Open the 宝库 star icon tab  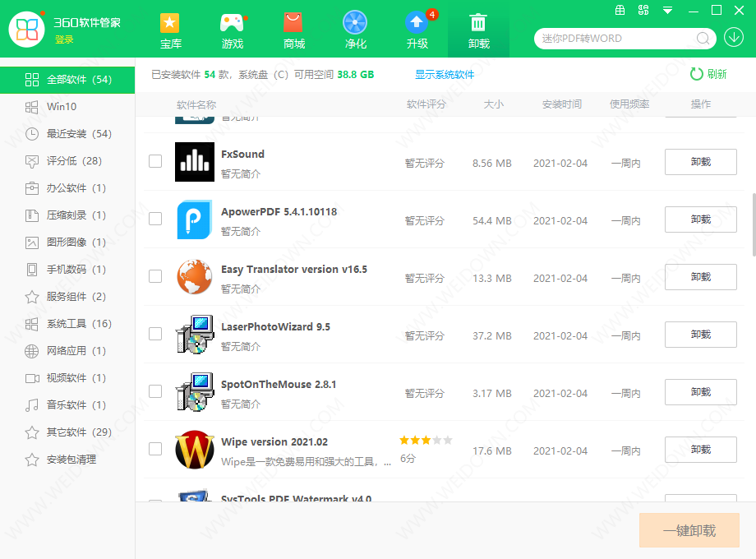[x=170, y=31]
